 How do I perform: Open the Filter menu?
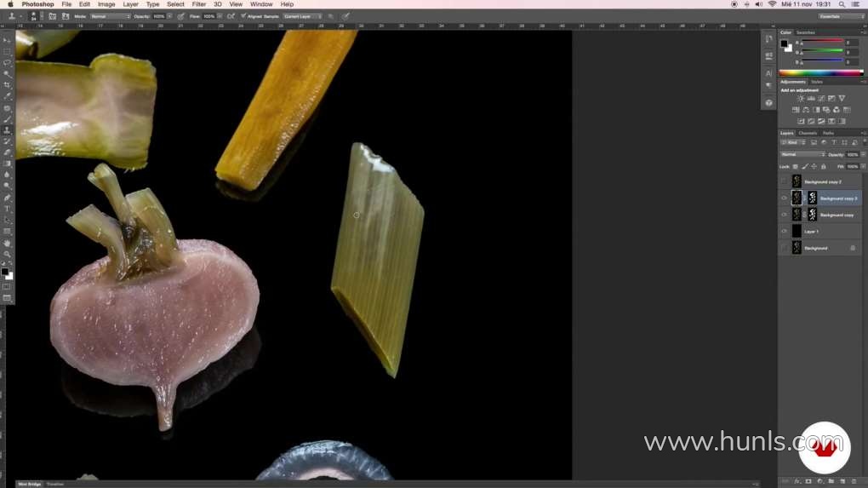pyautogui.click(x=199, y=4)
